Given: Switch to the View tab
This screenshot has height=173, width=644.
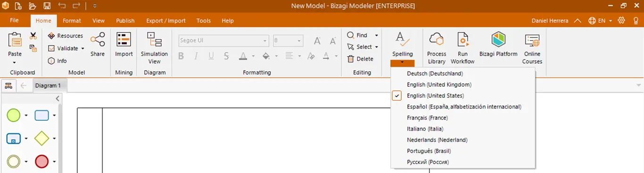Looking at the screenshot, I should click(x=99, y=21).
